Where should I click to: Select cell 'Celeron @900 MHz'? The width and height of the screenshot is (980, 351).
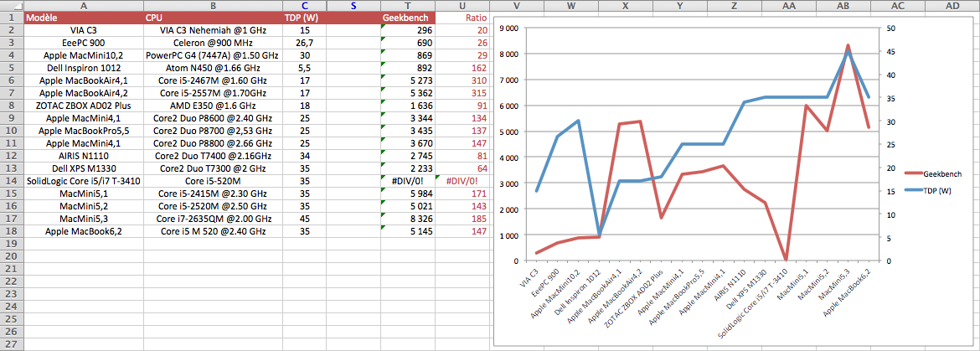[x=213, y=43]
